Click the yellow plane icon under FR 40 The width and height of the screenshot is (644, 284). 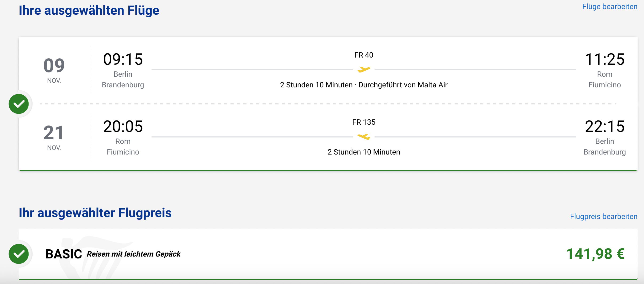tap(364, 70)
